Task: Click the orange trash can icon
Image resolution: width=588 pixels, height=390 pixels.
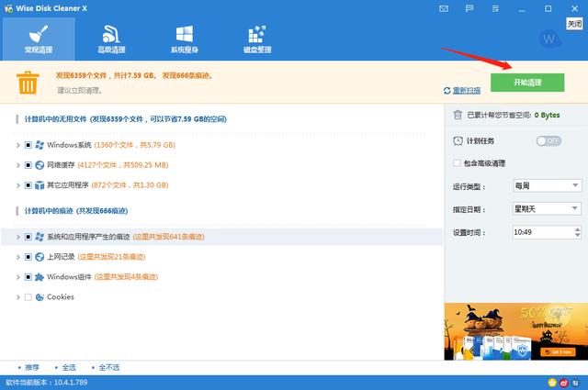Action: (28, 83)
